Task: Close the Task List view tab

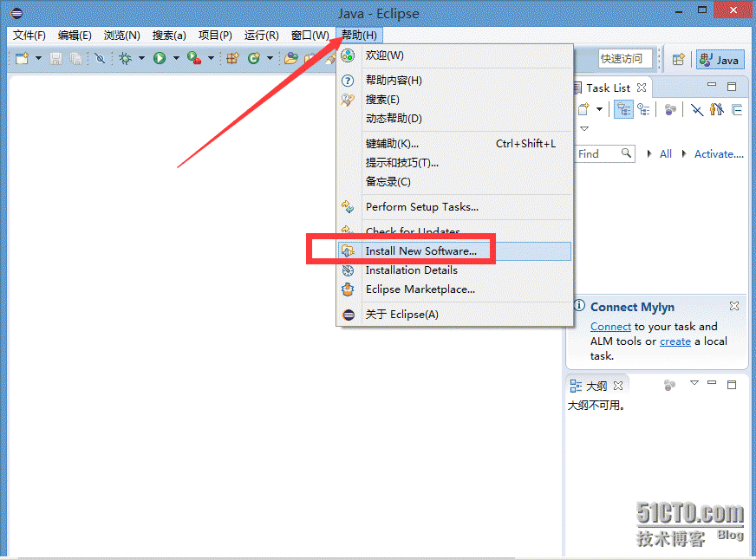Action: click(642, 88)
